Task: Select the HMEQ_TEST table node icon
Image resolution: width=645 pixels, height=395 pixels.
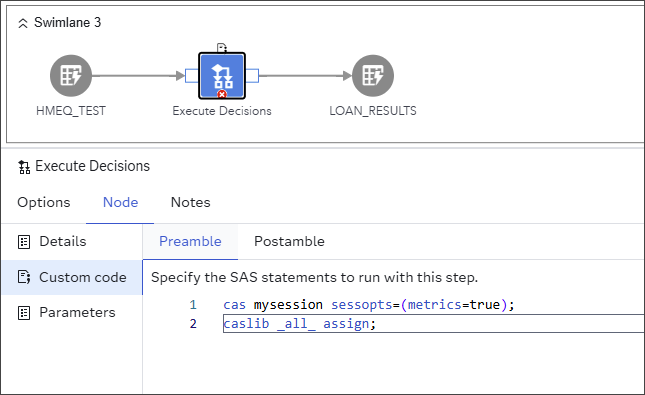Action: 71,76
